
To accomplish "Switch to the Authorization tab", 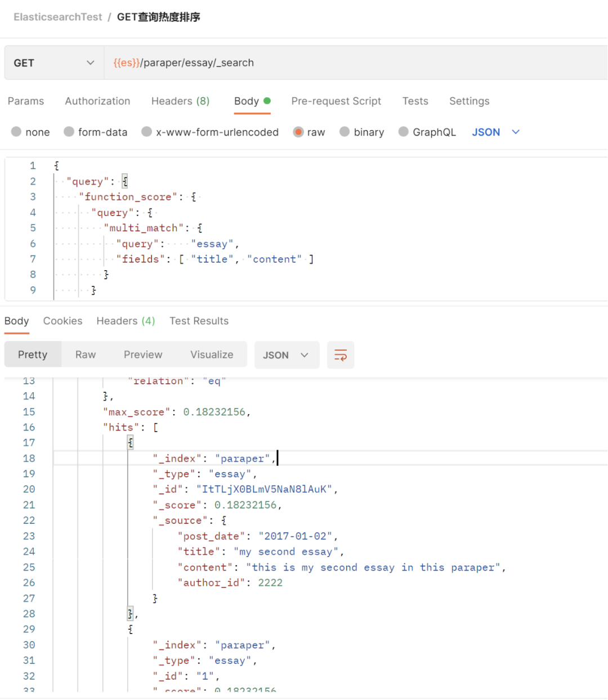I will click(x=97, y=101).
